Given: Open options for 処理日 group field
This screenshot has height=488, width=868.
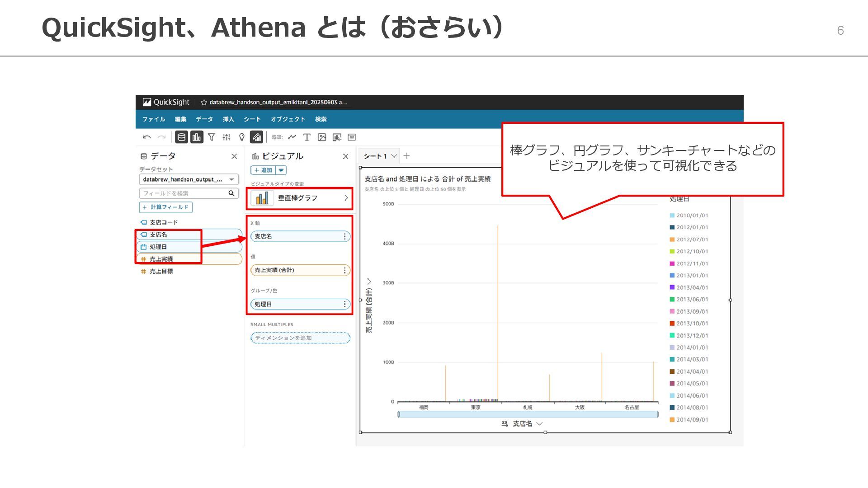Looking at the screenshot, I should [x=344, y=304].
